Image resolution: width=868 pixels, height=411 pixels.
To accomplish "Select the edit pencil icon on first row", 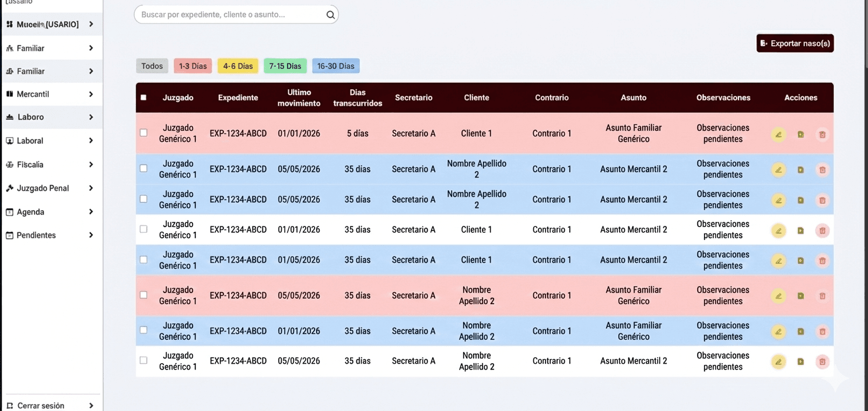I will 778,134.
